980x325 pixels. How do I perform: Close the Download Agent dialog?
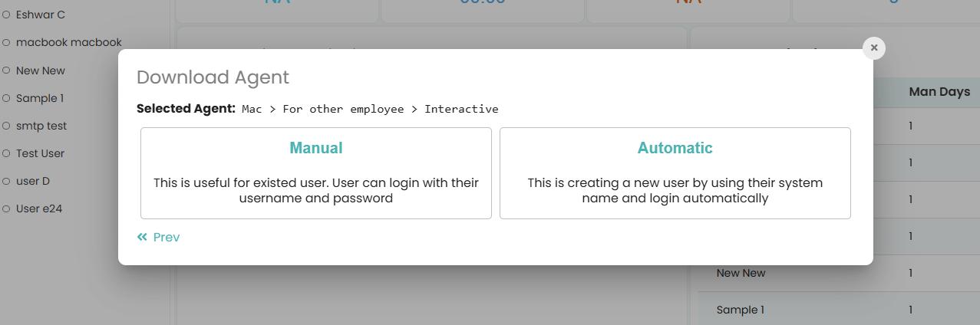874,48
